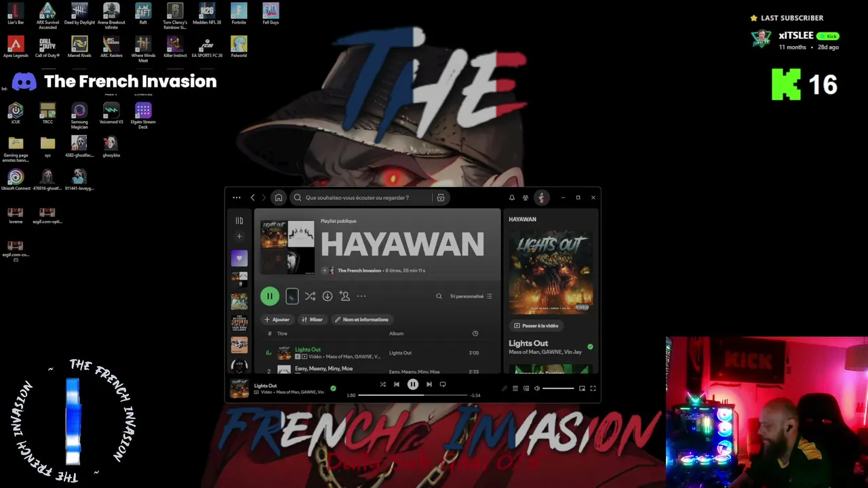Open Mass of Man, GAWNE, Vin Jay artist link
868x488 pixels.
tap(546, 352)
